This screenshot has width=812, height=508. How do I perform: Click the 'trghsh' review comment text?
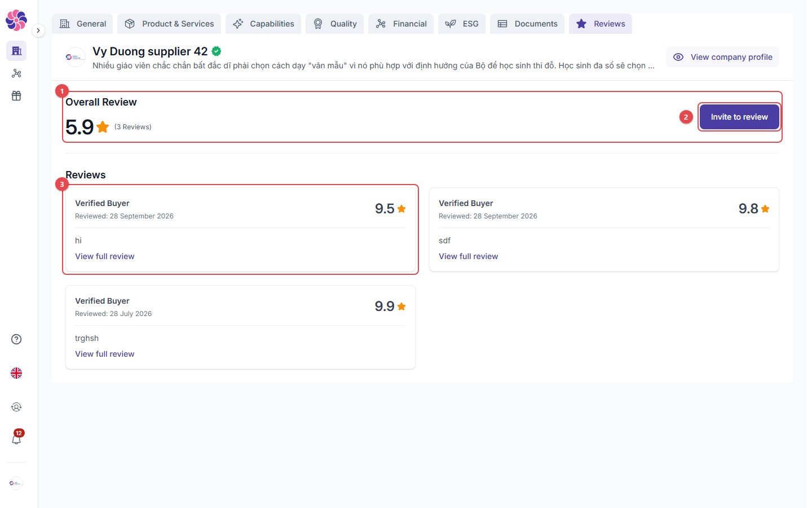(87, 338)
